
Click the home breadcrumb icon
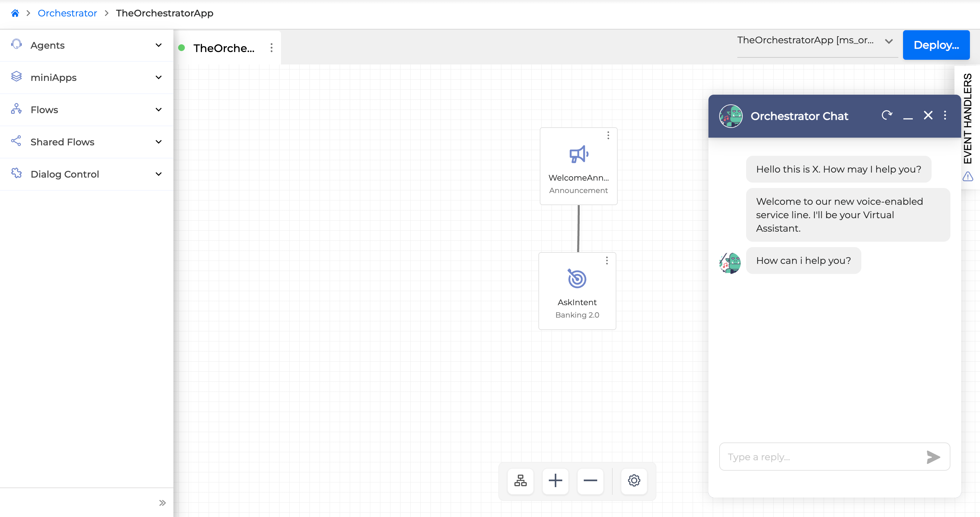click(x=15, y=13)
